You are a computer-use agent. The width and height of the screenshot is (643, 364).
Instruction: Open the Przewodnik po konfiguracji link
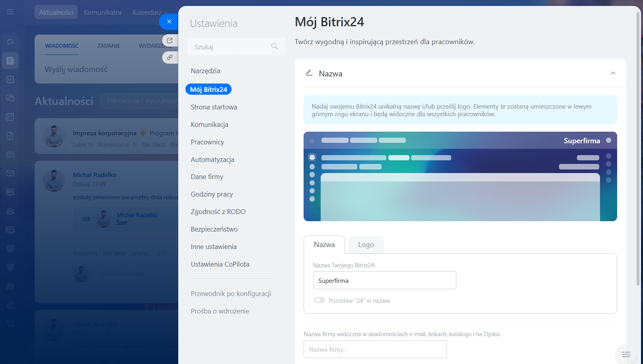point(231,294)
